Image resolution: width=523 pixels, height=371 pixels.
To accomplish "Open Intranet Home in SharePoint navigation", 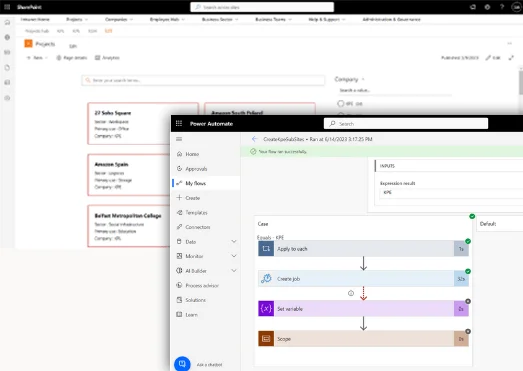I will [35, 19].
